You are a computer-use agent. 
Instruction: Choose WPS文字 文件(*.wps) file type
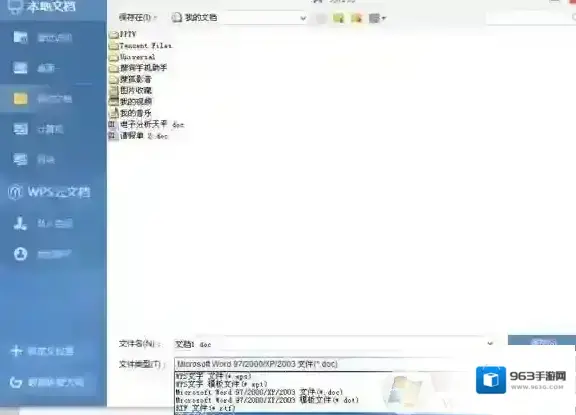click(213, 376)
